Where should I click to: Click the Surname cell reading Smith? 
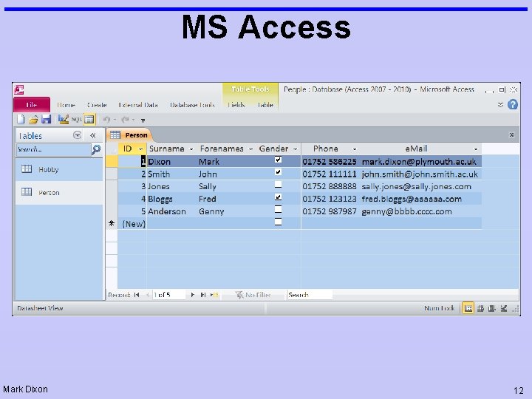[172, 174]
